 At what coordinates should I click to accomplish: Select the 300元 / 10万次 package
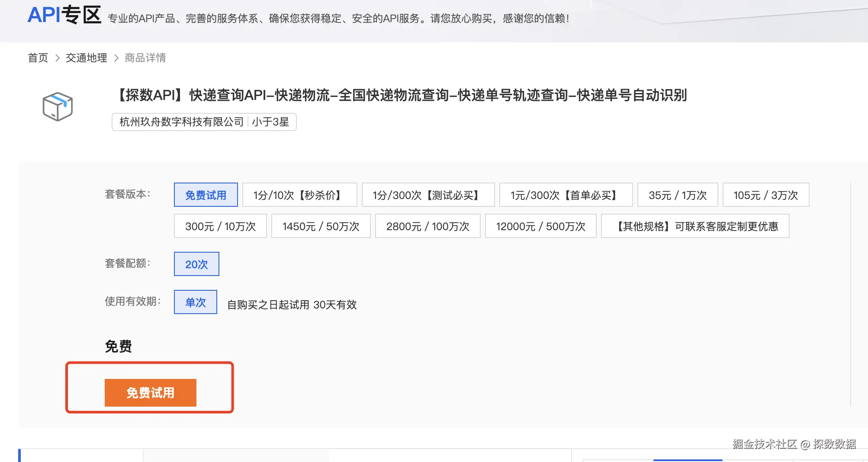click(x=220, y=226)
